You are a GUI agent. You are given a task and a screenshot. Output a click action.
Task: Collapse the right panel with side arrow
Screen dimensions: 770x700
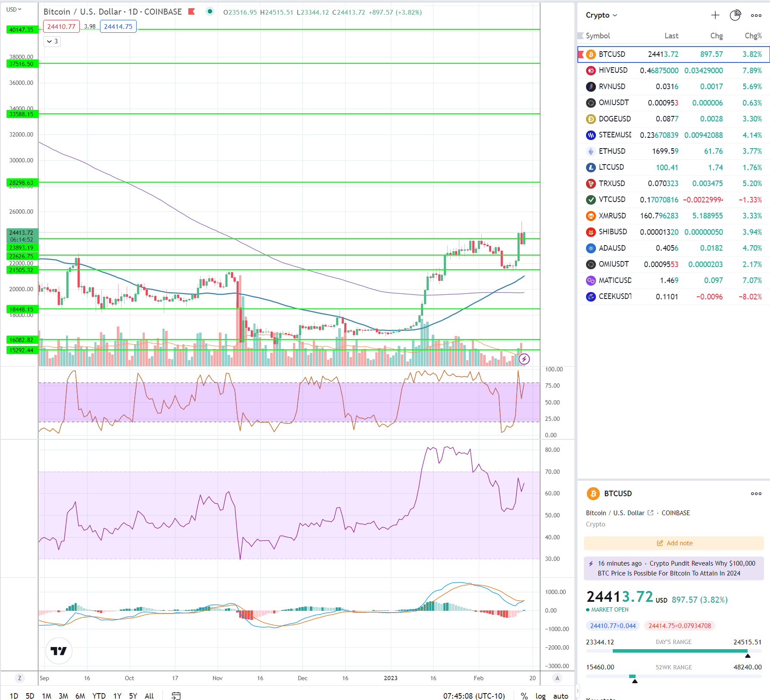click(577, 691)
